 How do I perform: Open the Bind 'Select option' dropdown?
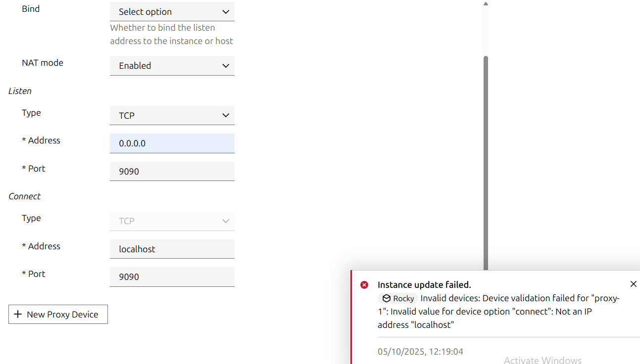[x=172, y=11]
